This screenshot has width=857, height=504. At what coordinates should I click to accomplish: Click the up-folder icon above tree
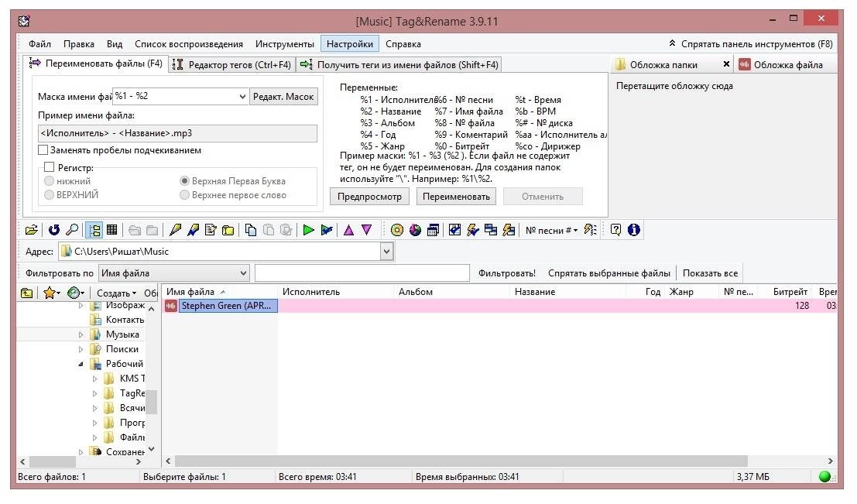pyautogui.click(x=27, y=293)
